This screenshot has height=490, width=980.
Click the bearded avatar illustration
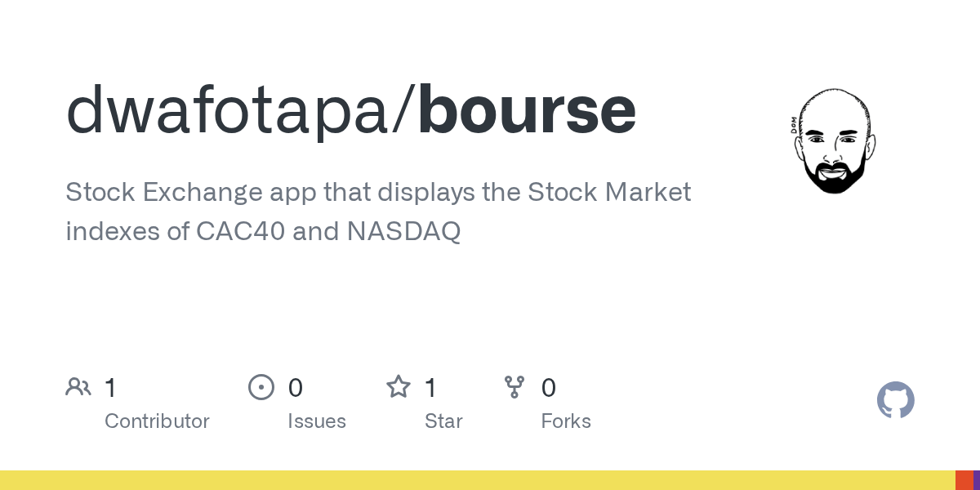[x=834, y=141]
